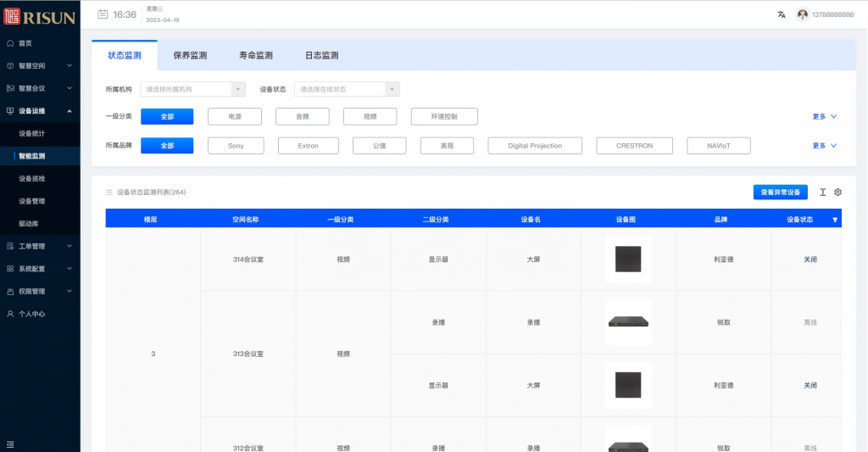Image resolution: width=868 pixels, height=452 pixels.
Task: Open the 314会议室 大屏 device image
Action: 628,259
